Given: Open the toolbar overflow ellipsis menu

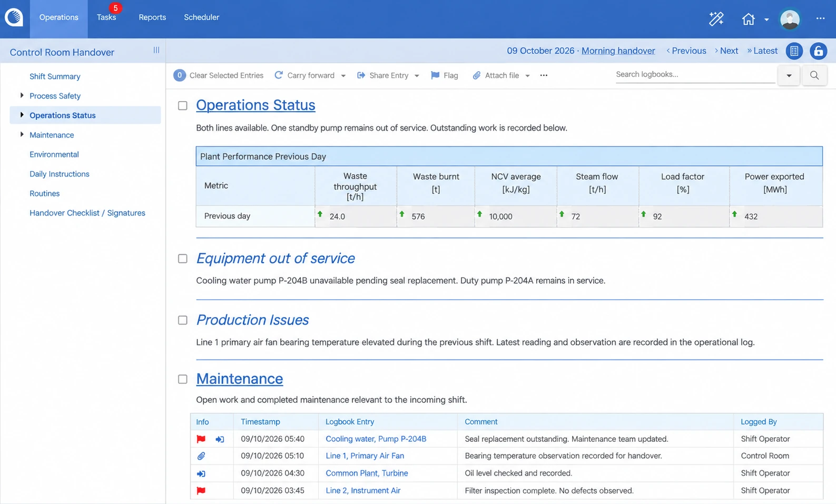Looking at the screenshot, I should (x=544, y=75).
